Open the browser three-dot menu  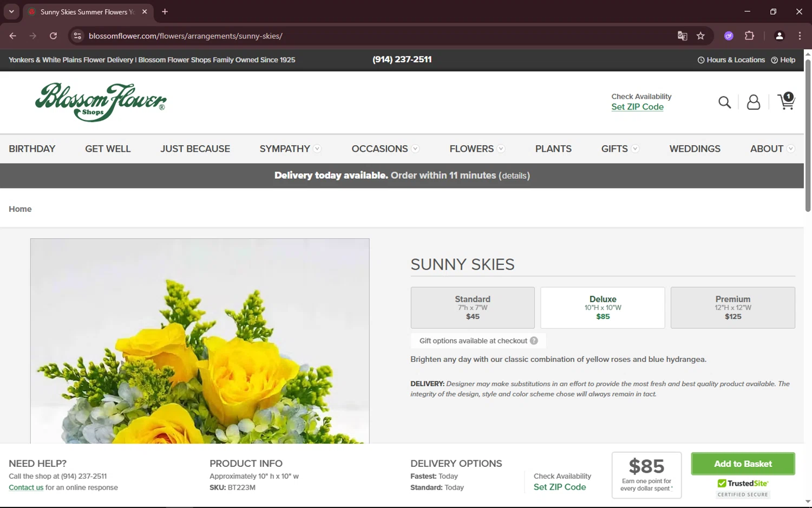tap(800, 36)
